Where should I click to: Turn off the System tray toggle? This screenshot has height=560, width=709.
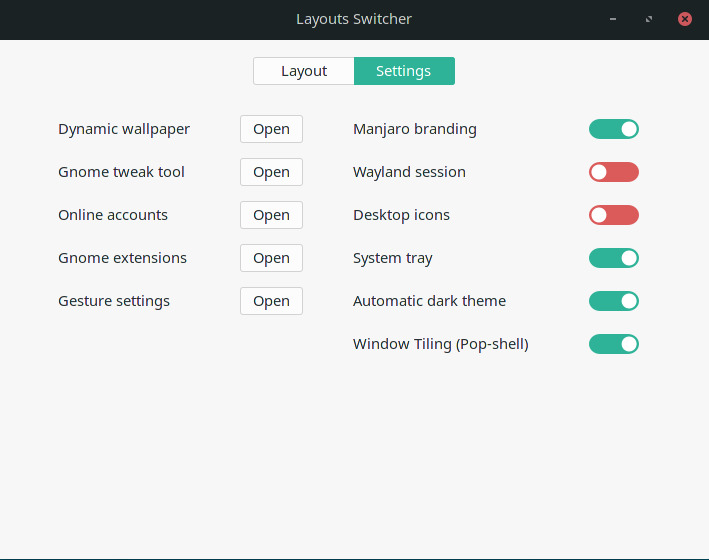[613, 258]
